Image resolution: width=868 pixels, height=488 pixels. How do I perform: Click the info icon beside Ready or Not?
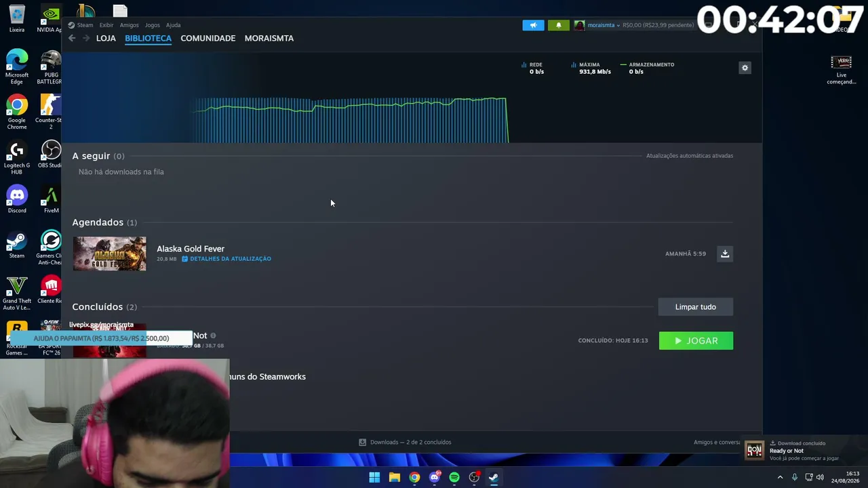tap(213, 335)
